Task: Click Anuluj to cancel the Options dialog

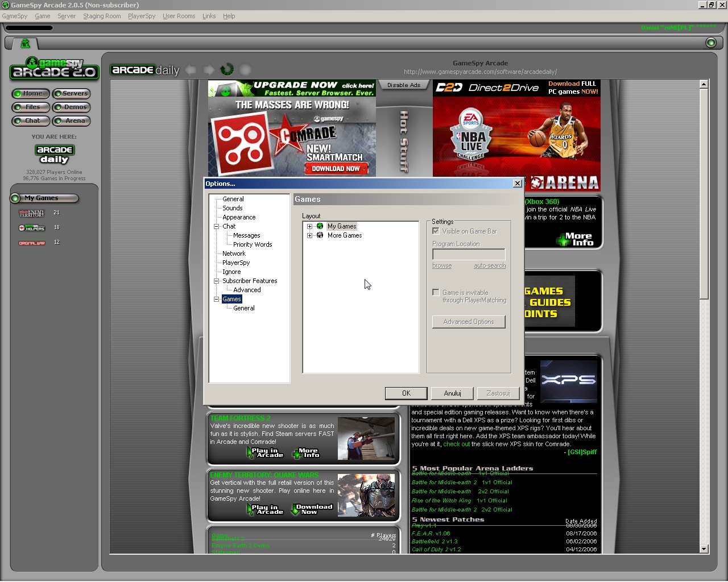Action: [452, 393]
